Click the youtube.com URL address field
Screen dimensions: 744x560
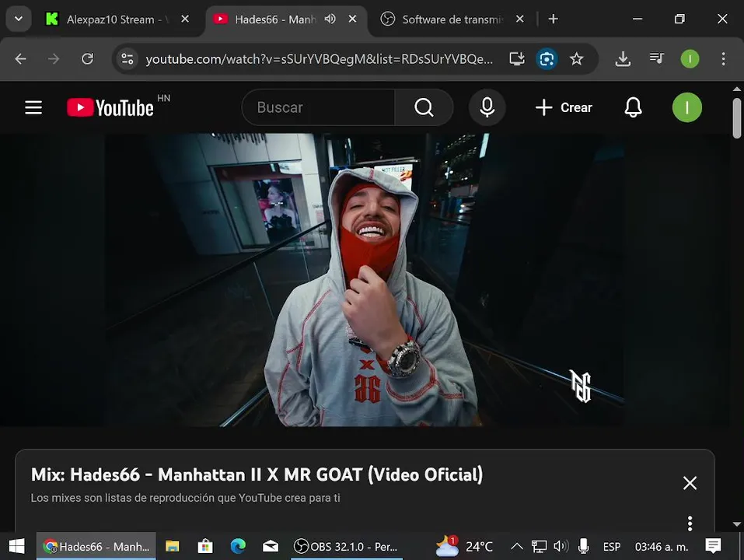(319, 59)
